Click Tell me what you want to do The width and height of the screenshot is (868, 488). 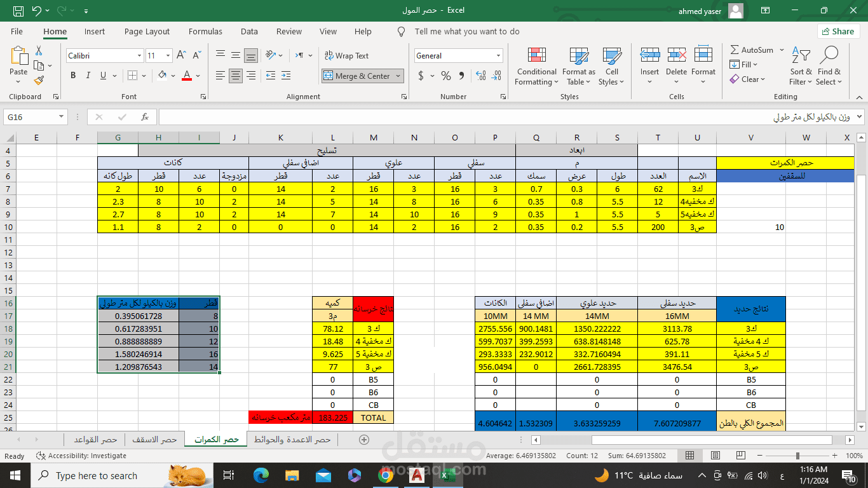point(467,31)
